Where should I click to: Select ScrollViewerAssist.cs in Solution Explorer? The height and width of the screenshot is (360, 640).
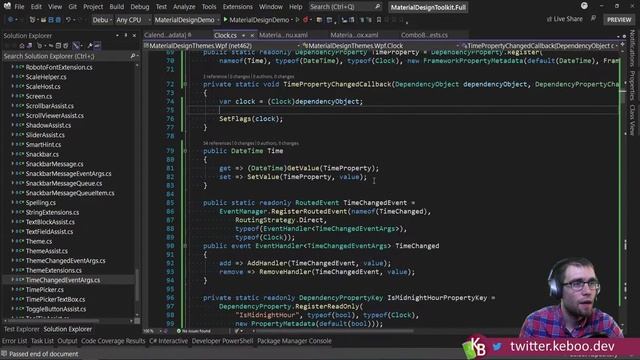(x=54, y=116)
